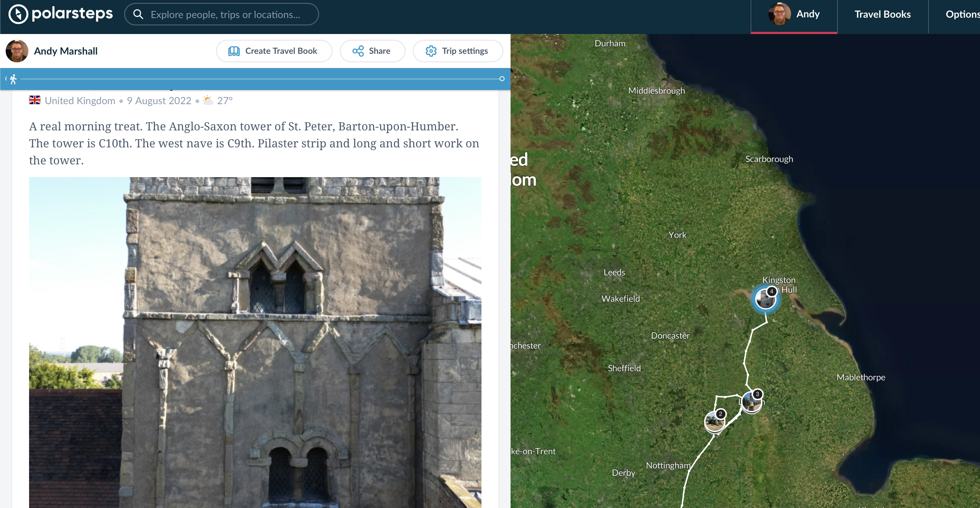Screen dimensions: 980x508
Task: Open the Travel Books tab
Action: [x=882, y=15]
